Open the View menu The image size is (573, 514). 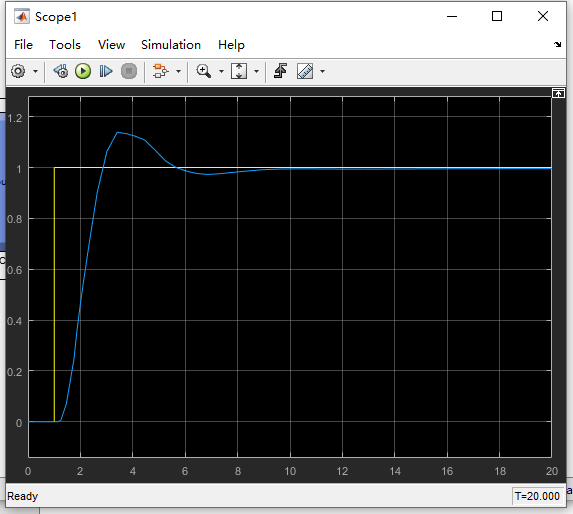tap(111, 45)
